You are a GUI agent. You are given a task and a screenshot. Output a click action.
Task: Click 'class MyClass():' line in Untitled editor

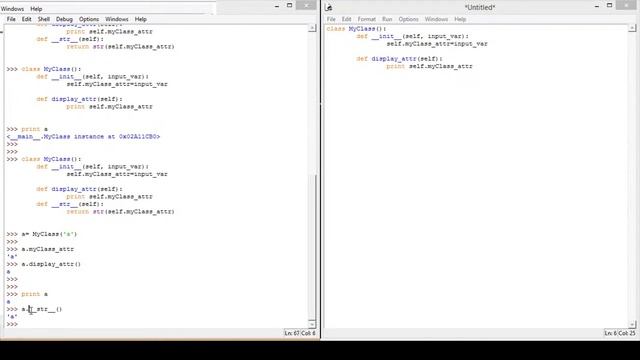pyautogui.click(x=356, y=29)
